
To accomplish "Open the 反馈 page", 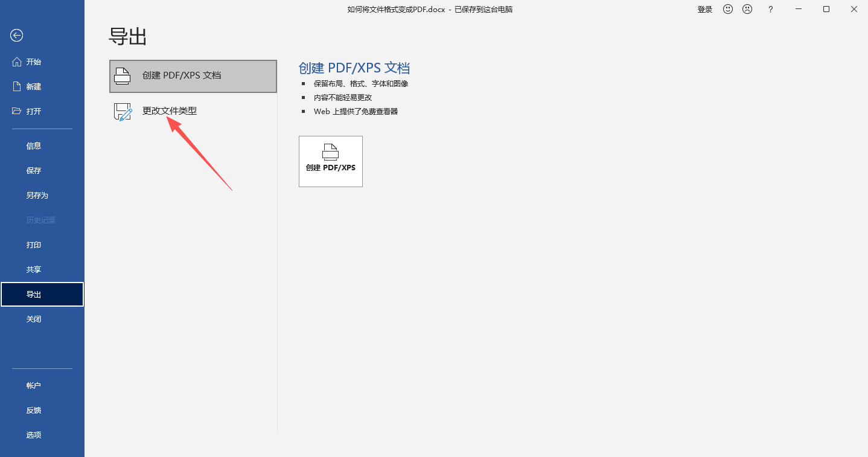I will coord(42,410).
